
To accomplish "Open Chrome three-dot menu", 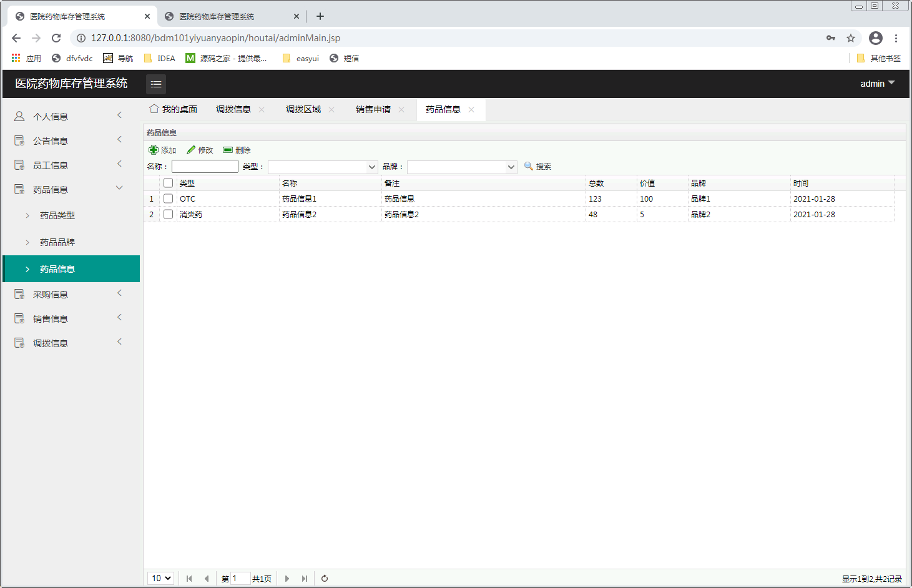I will pyautogui.click(x=896, y=38).
